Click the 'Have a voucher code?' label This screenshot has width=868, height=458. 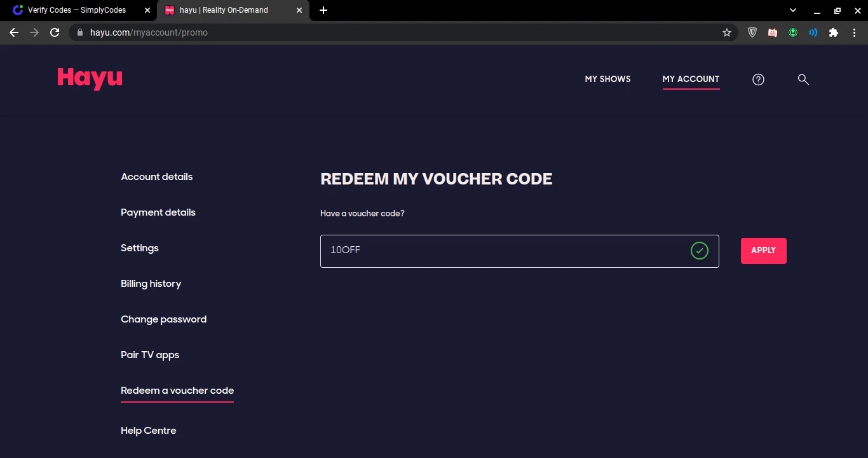(362, 214)
